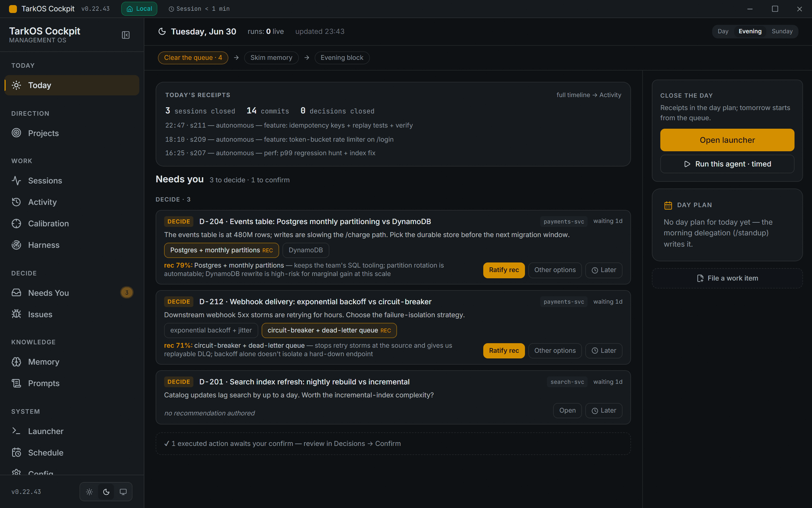Click the Calibration crosshair icon
Viewport: 812px width, 508px height.
click(x=16, y=224)
